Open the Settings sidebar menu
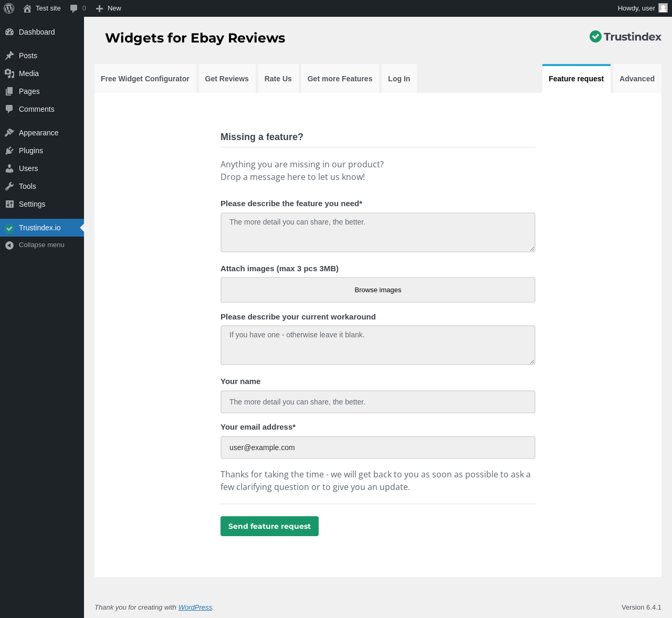The image size is (672, 618). click(32, 204)
